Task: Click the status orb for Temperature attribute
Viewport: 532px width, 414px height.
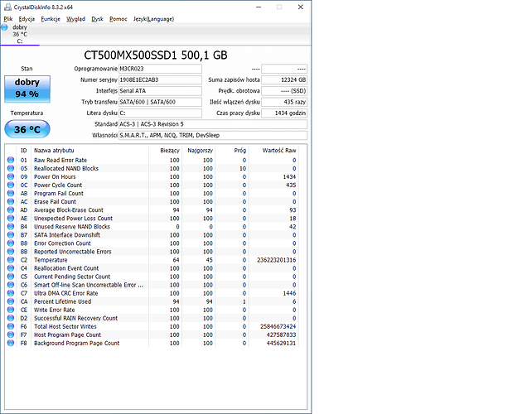Action: pos(11,260)
